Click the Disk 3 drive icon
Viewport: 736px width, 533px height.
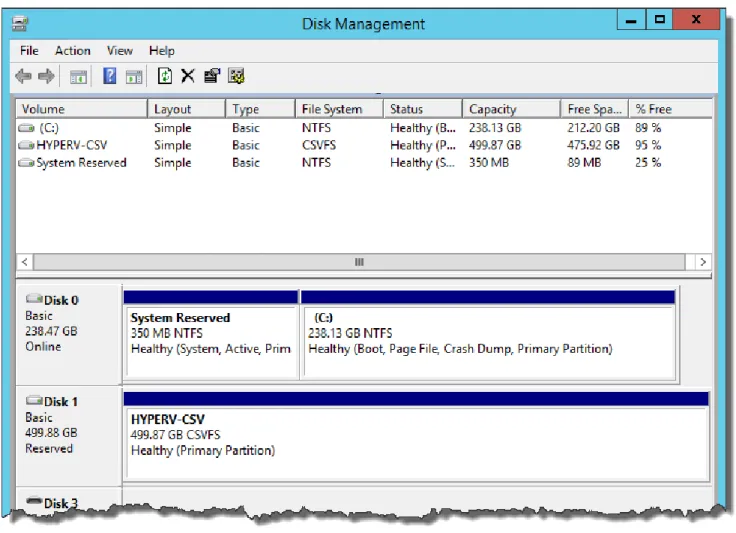[x=34, y=501]
